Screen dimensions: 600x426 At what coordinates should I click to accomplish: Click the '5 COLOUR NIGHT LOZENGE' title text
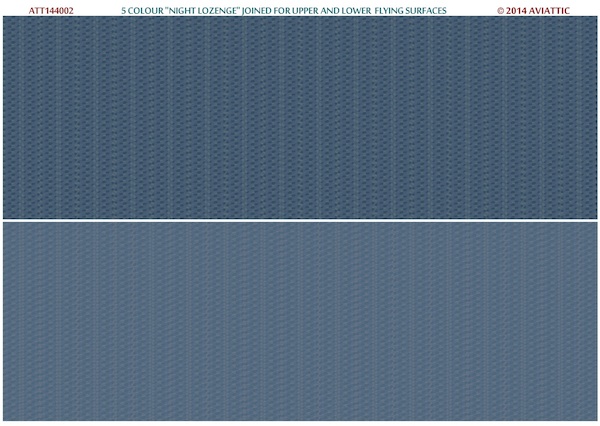(284, 11)
